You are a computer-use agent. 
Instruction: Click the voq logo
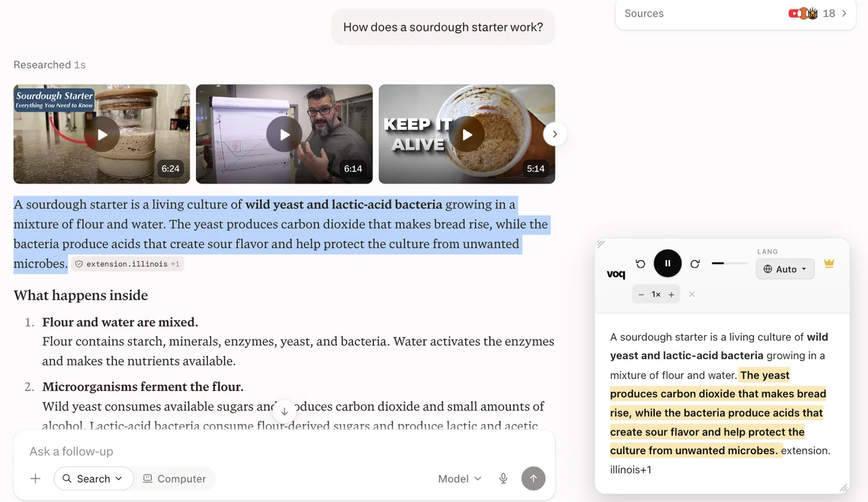pos(616,274)
